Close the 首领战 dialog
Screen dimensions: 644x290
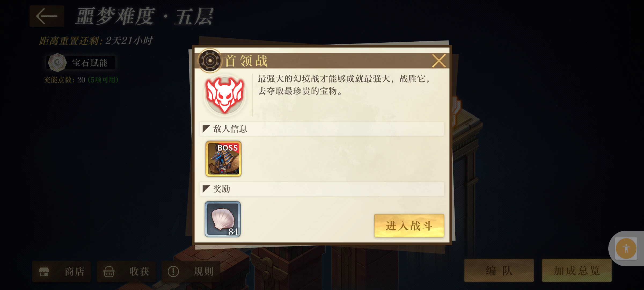pos(439,61)
